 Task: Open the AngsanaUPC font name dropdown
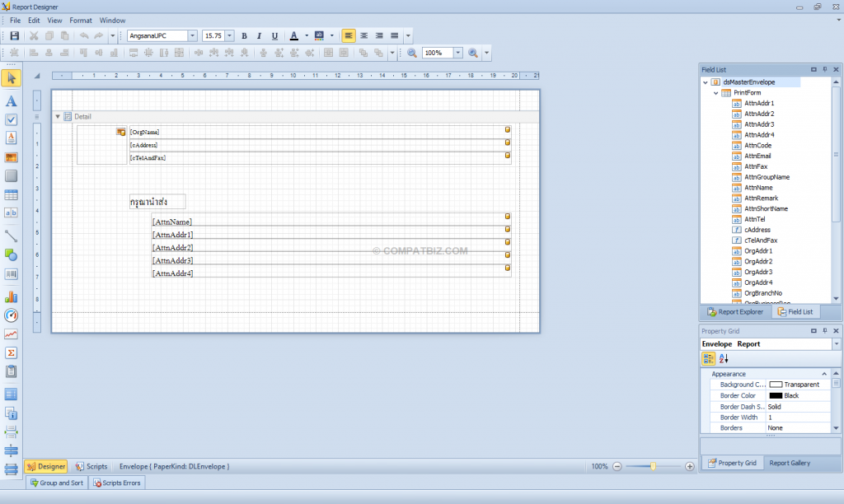pyautogui.click(x=193, y=35)
